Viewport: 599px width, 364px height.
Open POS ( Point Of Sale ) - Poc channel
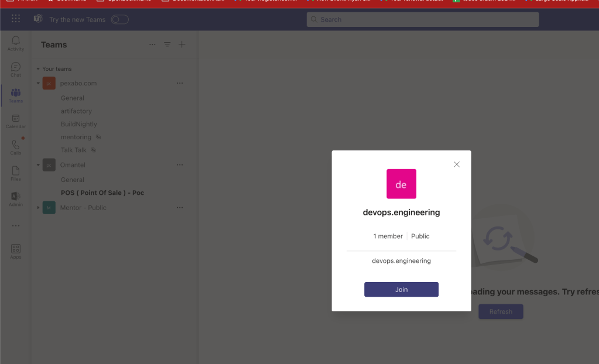(102, 193)
